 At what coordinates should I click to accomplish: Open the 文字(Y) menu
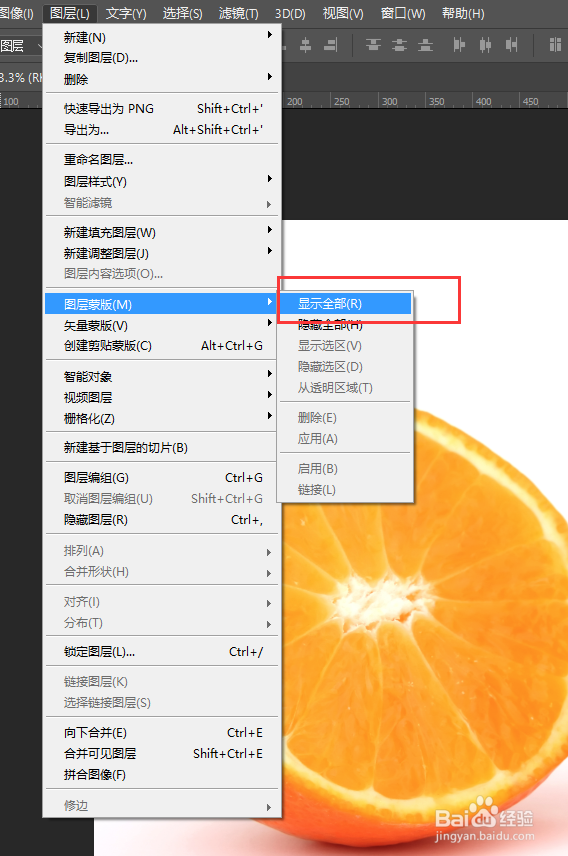[126, 13]
